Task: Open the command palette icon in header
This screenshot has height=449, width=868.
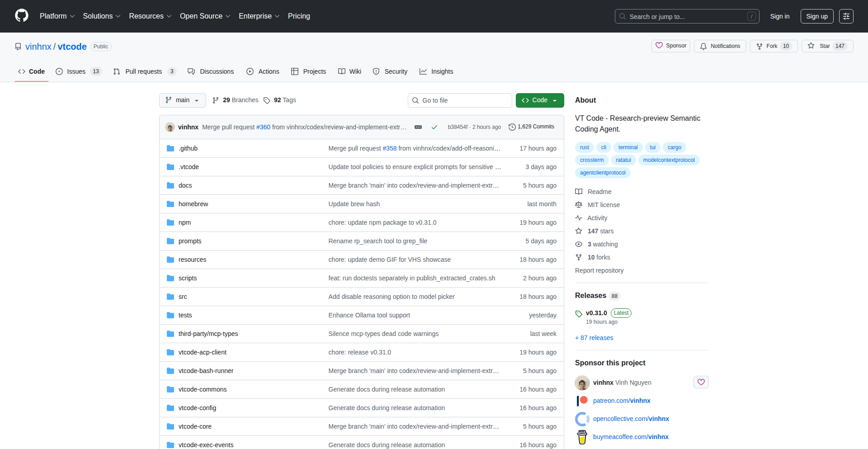Action: [x=846, y=16]
